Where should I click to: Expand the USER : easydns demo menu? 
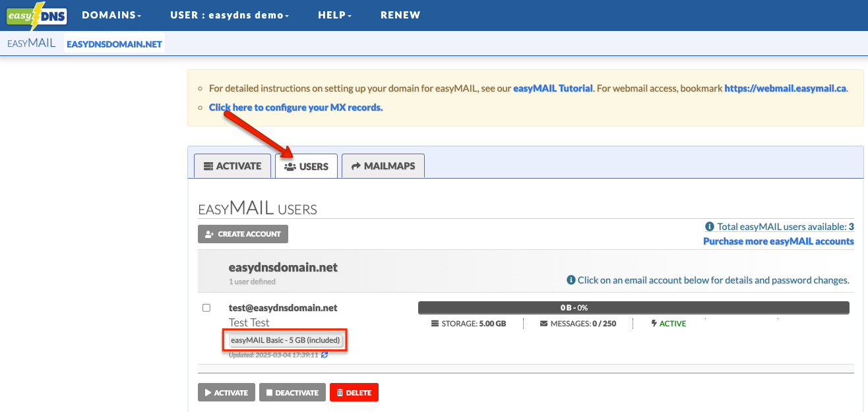click(230, 15)
